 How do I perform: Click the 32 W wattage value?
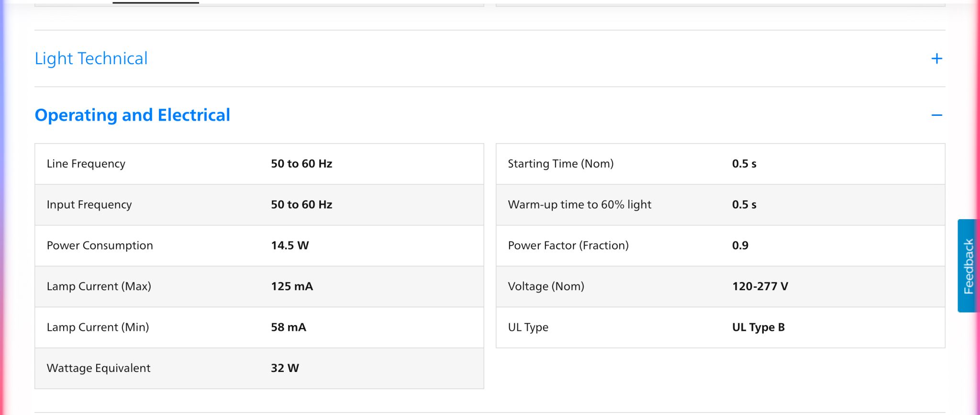(285, 368)
